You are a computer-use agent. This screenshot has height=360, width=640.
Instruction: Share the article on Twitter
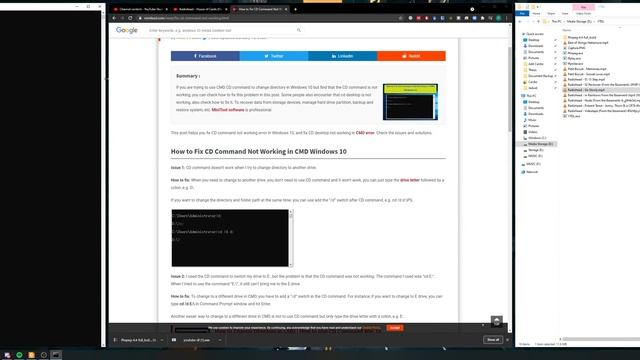pos(274,56)
